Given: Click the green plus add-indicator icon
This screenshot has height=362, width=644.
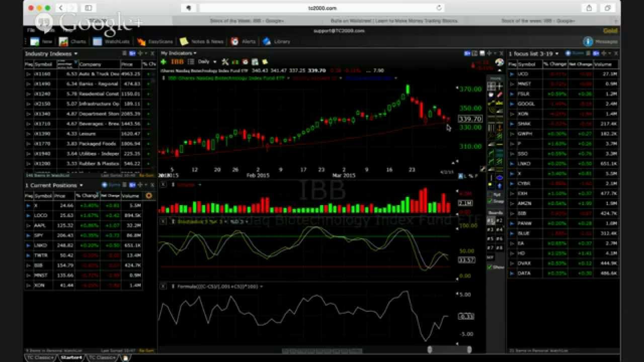Looking at the screenshot, I should tap(164, 62).
